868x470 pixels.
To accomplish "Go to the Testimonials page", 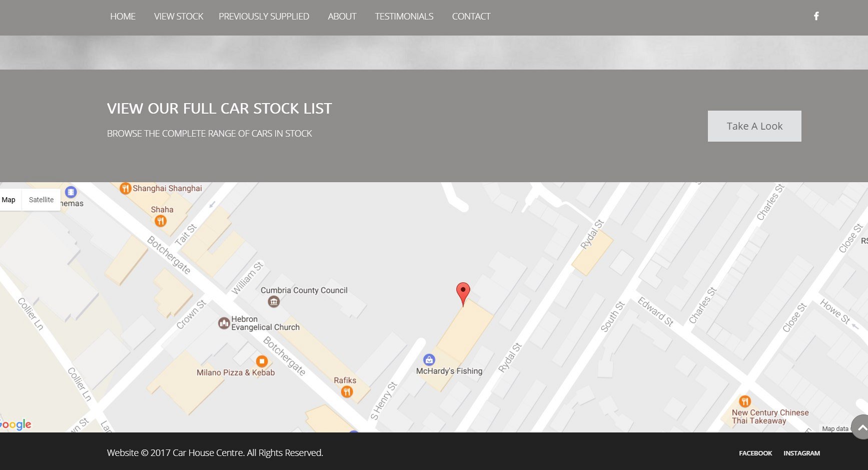I will click(x=404, y=17).
